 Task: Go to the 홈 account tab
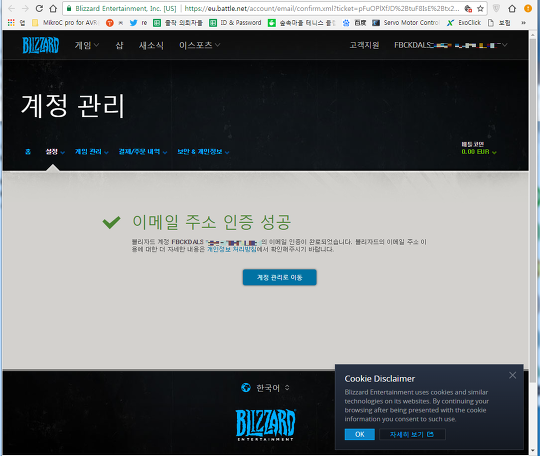pyautogui.click(x=28, y=152)
